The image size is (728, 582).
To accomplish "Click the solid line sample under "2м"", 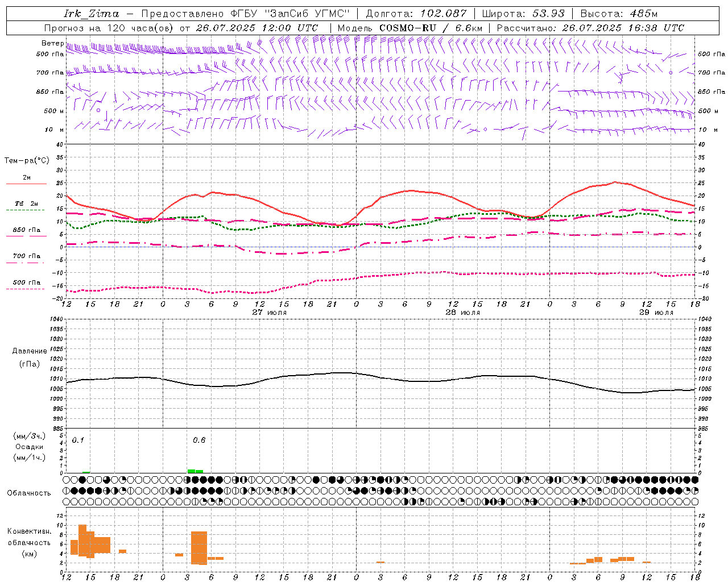I will tap(26, 184).
